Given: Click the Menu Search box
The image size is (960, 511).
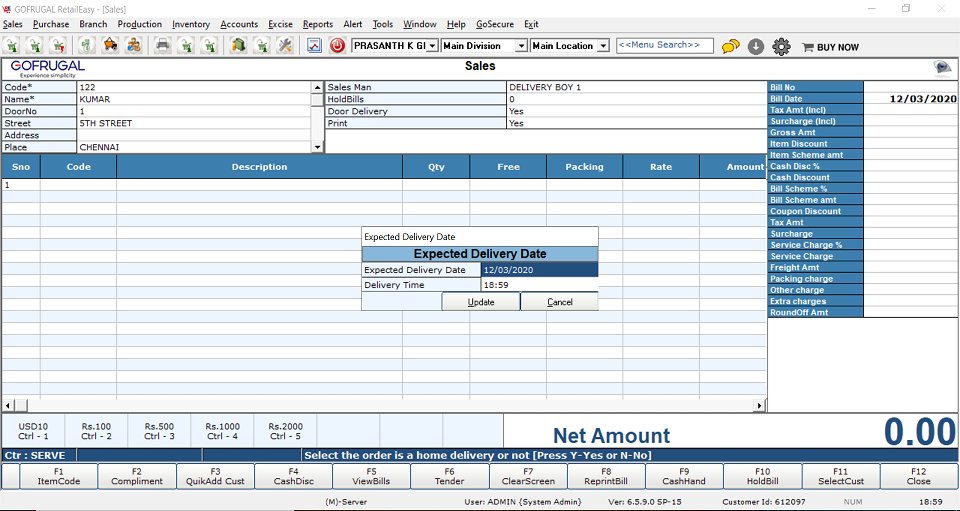Looking at the screenshot, I should pyautogui.click(x=665, y=45).
